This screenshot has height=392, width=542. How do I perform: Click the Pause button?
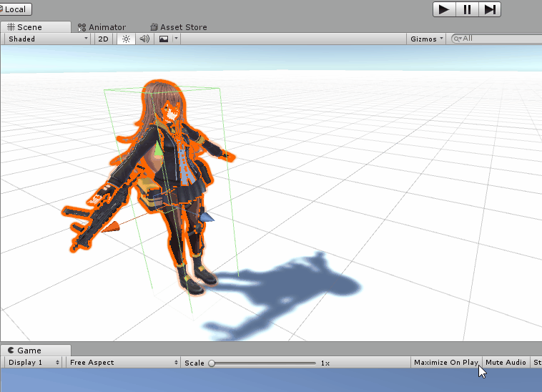(467, 9)
